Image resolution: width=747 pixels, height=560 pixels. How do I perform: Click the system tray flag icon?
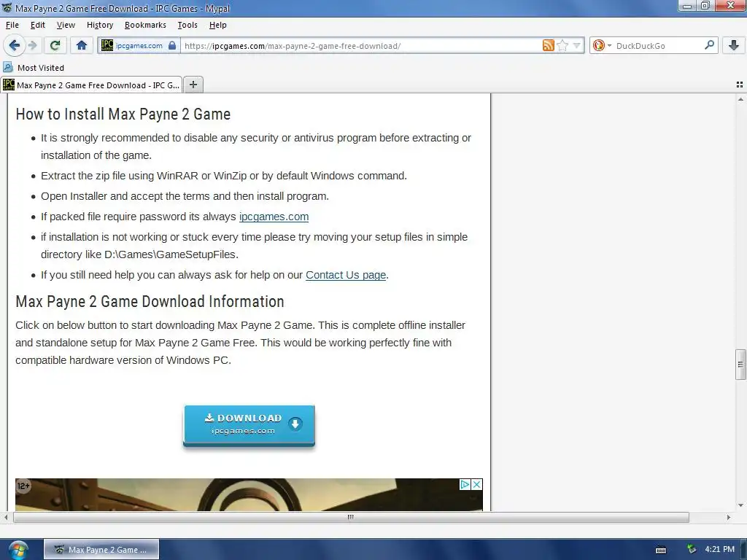692,550
